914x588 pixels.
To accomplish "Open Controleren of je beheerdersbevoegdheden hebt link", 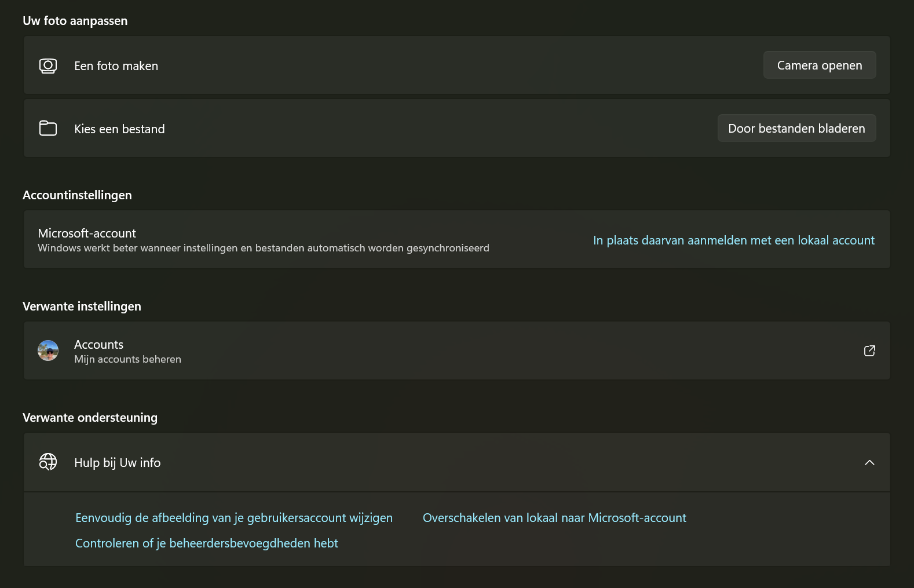I will tap(207, 543).
